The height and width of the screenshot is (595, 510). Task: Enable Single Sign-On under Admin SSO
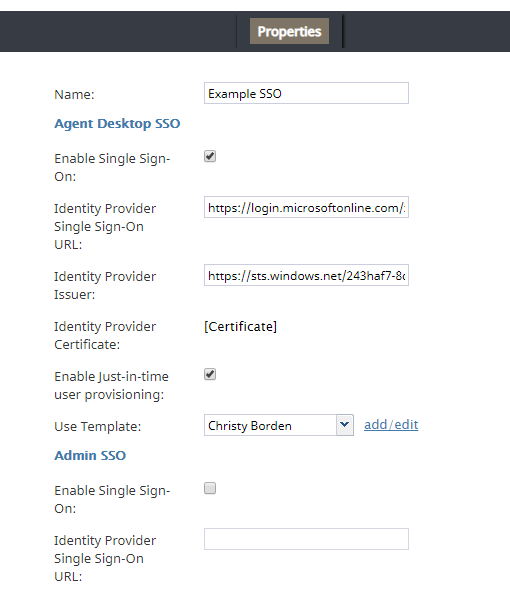(210, 488)
